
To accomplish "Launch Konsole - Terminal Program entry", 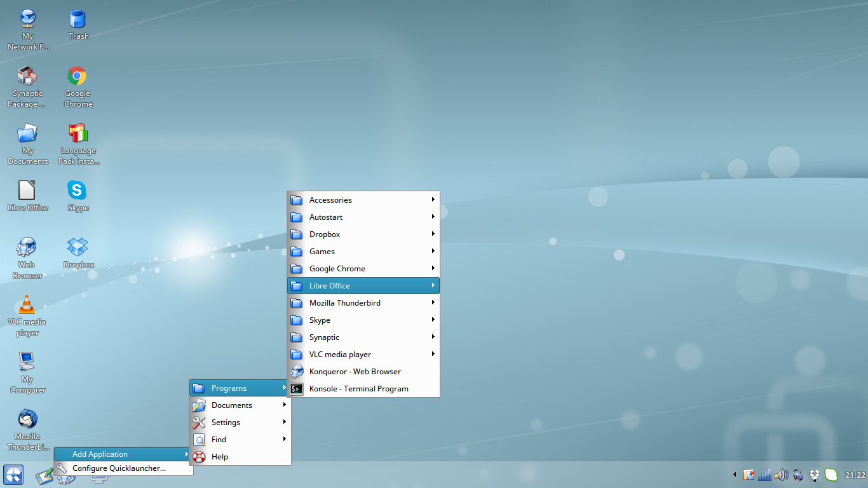I will (363, 388).
